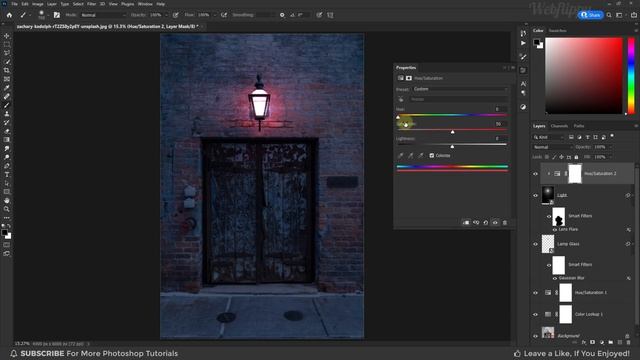
Task: Reset adjustment defaults in Properties panel
Action: [486, 223]
